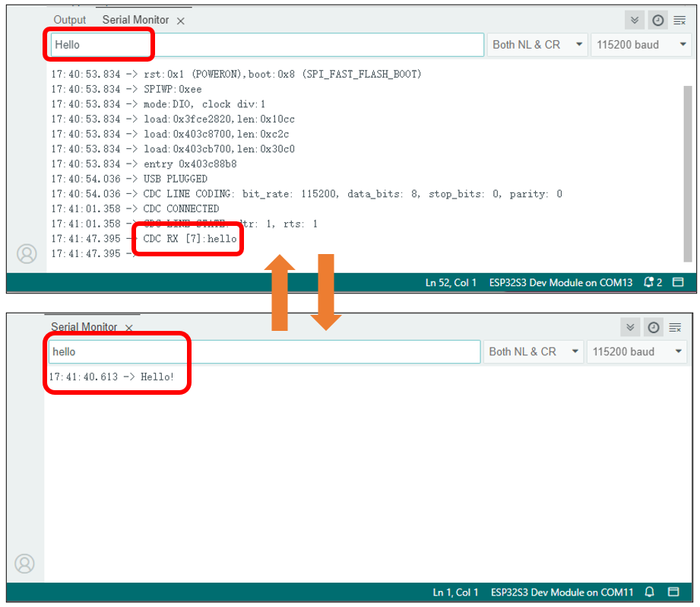Open account profile icon in upper window
The image size is (700, 607).
(x=27, y=253)
